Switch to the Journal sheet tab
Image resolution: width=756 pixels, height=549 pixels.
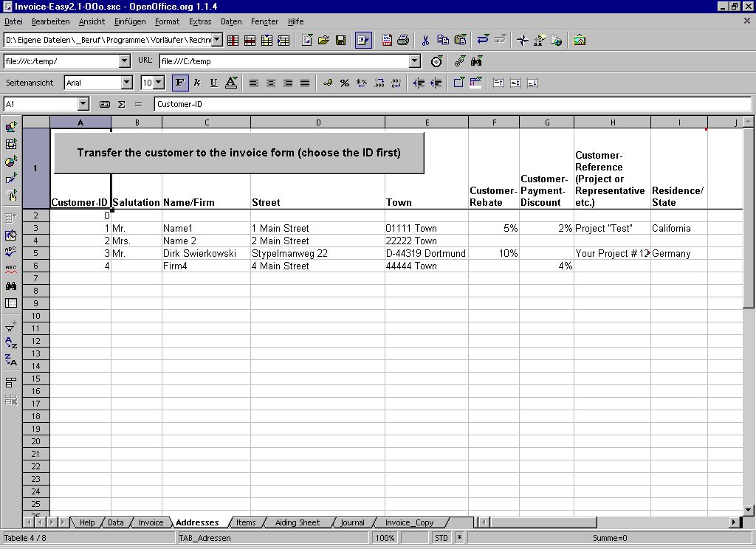(x=352, y=522)
